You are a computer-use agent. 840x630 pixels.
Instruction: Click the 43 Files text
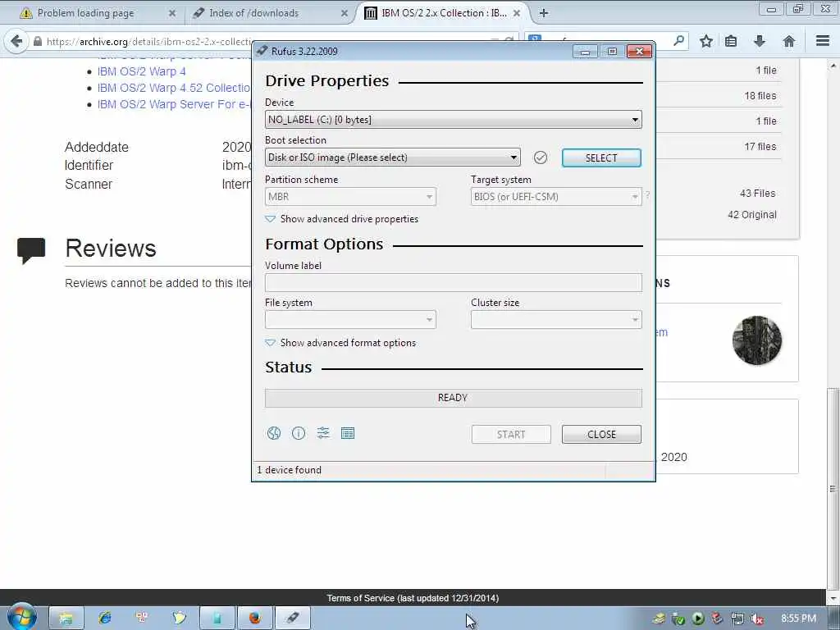click(757, 194)
